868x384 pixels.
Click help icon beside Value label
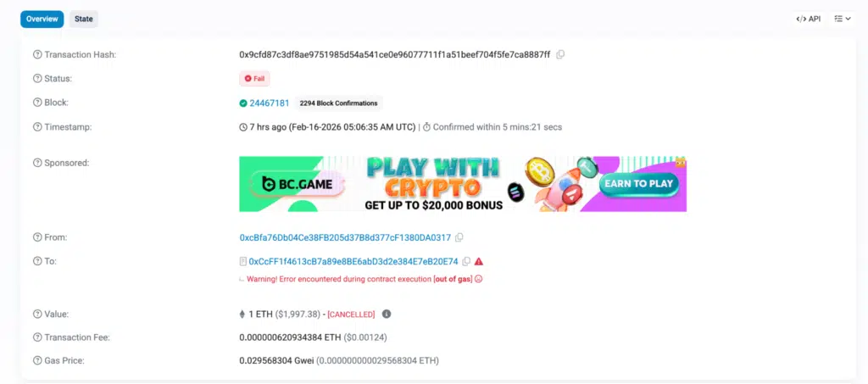(x=37, y=314)
